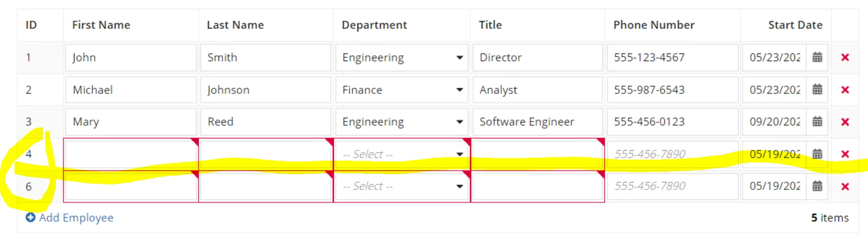
Task: Expand Finance department dropdown for Michael
Action: (401, 90)
